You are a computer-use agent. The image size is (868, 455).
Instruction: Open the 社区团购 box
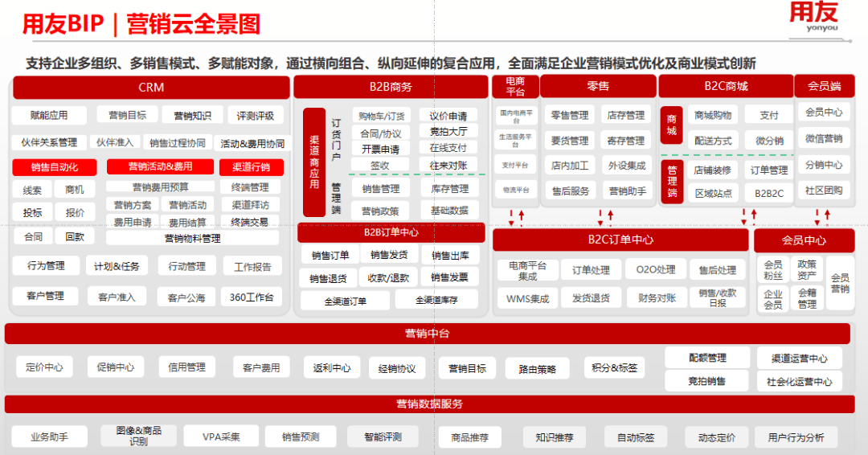(824, 191)
